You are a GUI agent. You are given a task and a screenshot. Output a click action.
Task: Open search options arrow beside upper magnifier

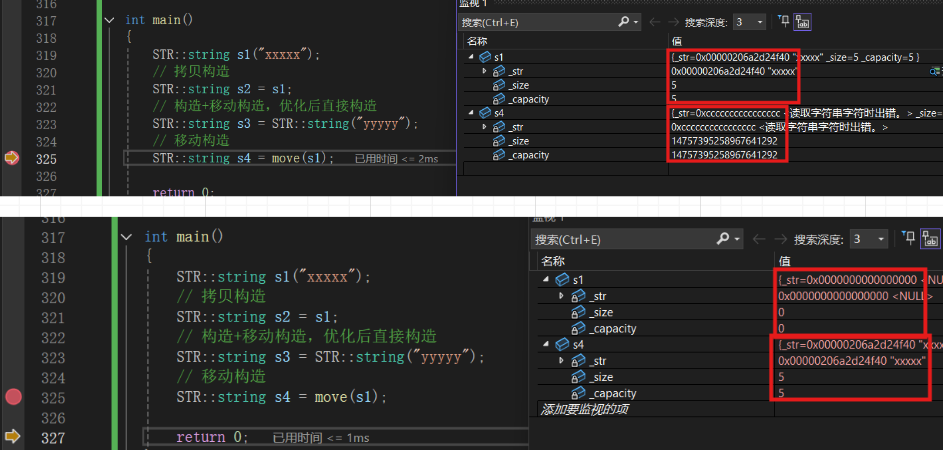click(x=636, y=22)
